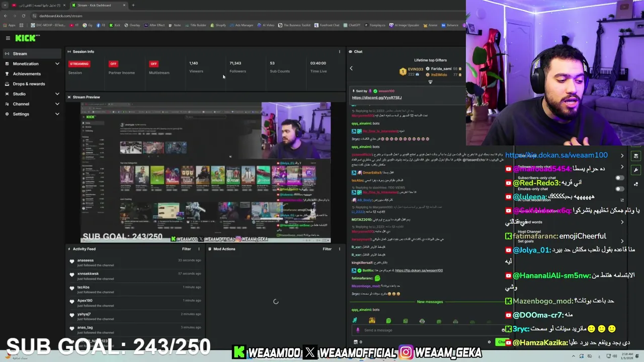The width and height of the screenshot is (644, 362).
Task: Toggle Emotes-only chat switch
Action: (x=619, y=189)
